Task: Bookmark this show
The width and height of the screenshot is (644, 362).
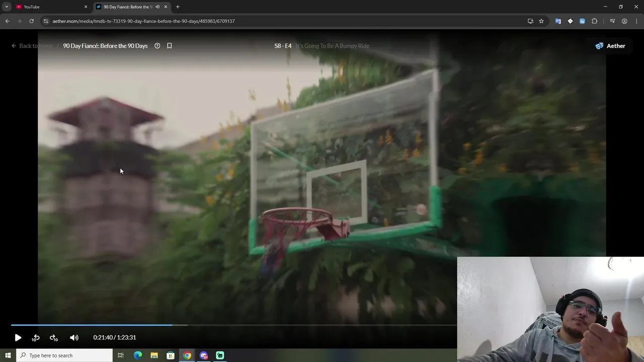Action: pyautogui.click(x=170, y=46)
